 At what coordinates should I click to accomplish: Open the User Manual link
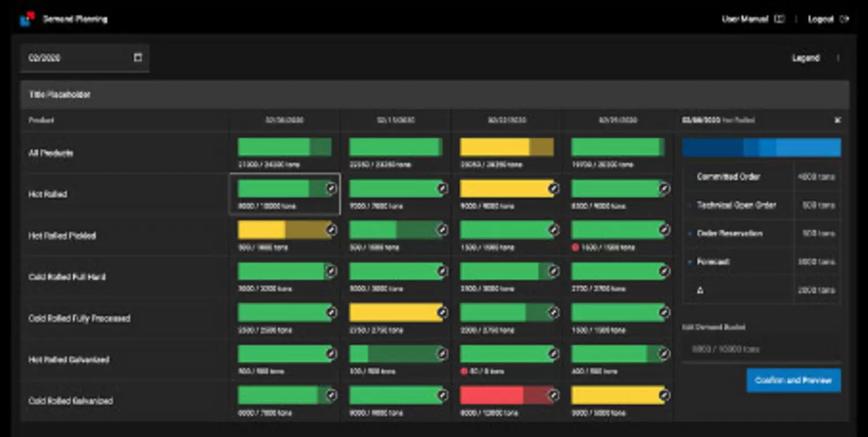pos(745,19)
